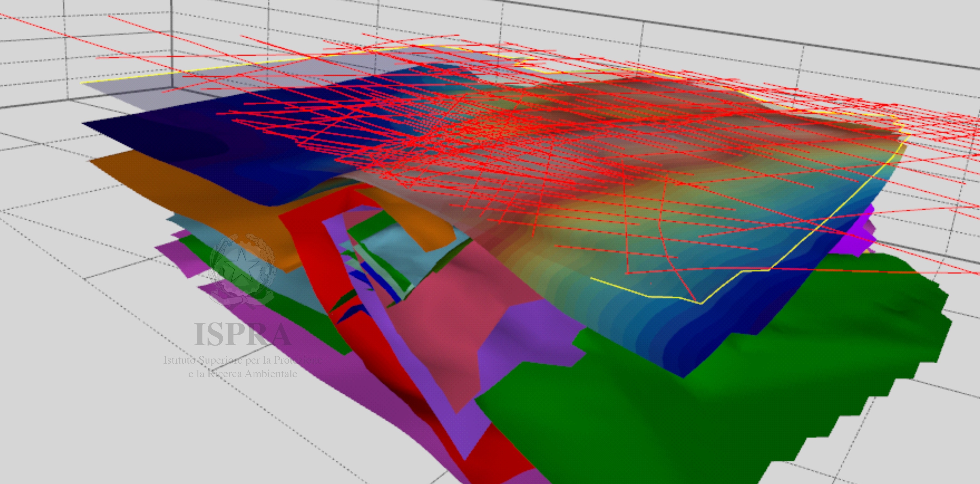Click the 'e la Ricerca Ambientale' text line
Viewport: 980px width, 484px height.
coord(242,374)
